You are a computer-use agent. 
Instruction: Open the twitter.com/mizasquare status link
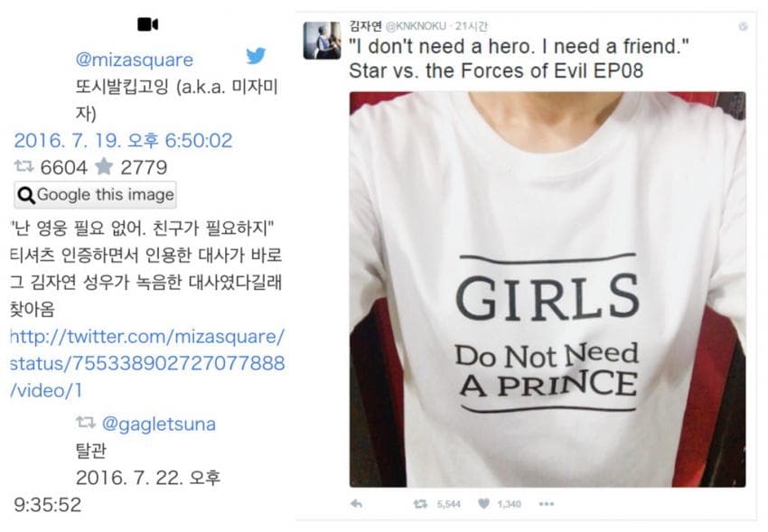point(147,363)
